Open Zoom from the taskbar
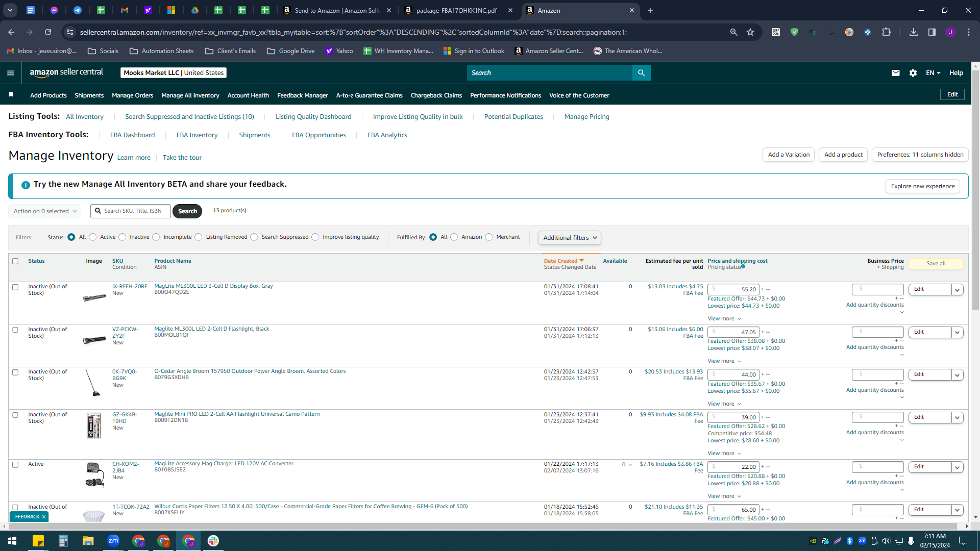Image resolution: width=980 pixels, height=551 pixels. (113, 541)
